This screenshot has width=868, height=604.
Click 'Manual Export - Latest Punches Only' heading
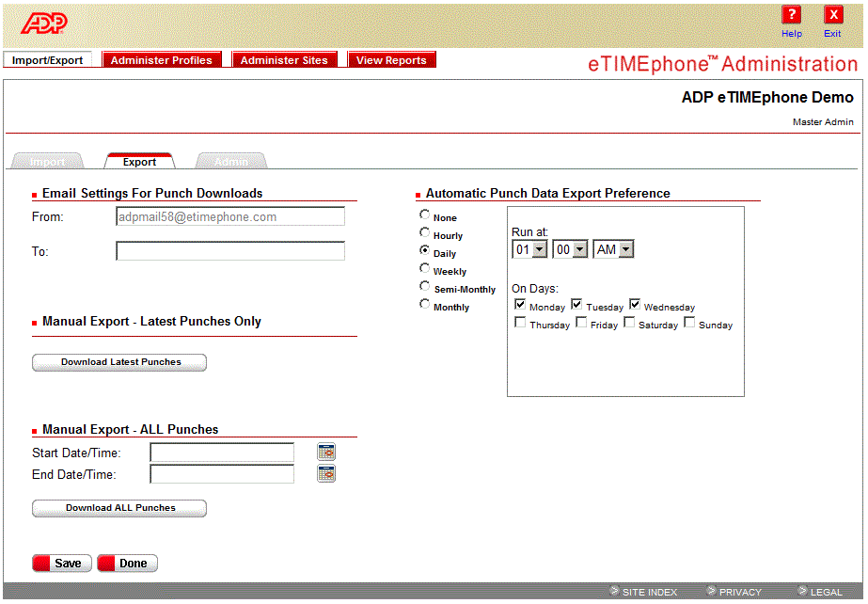[x=151, y=321]
